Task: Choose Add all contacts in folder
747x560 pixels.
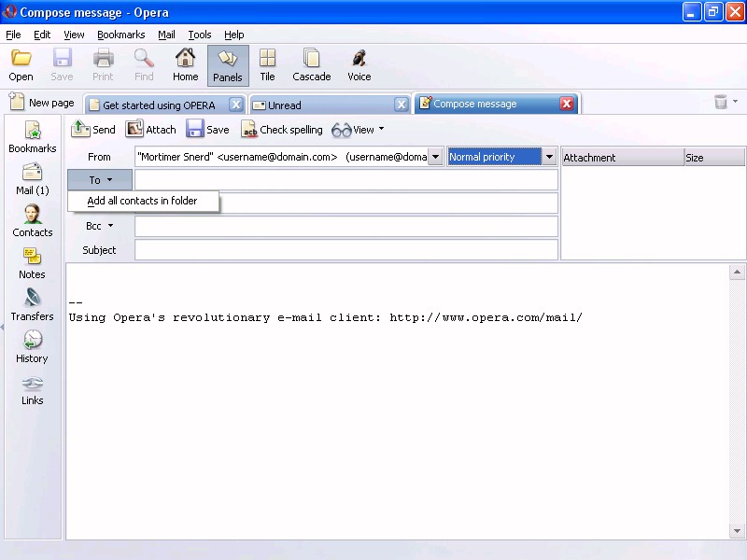Action: (x=143, y=201)
